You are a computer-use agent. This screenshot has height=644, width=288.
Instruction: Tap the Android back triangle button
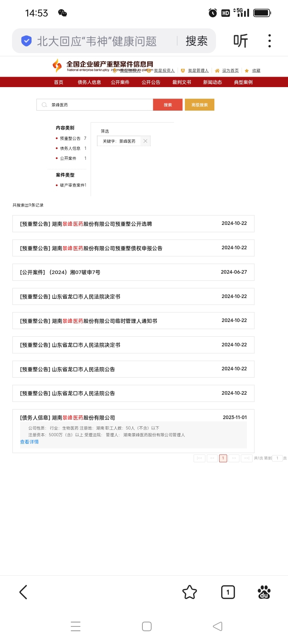point(218,626)
